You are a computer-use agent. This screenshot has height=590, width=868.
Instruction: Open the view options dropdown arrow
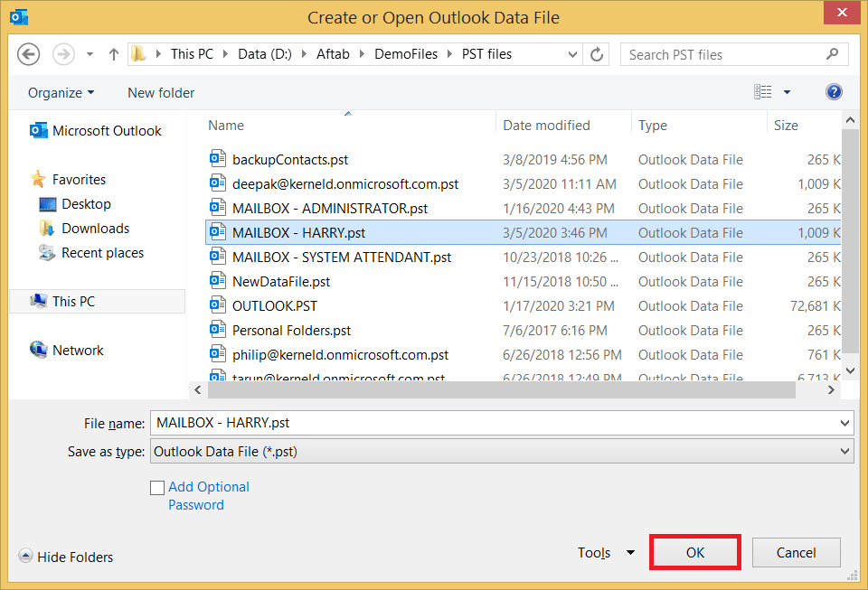coord(787,92)
